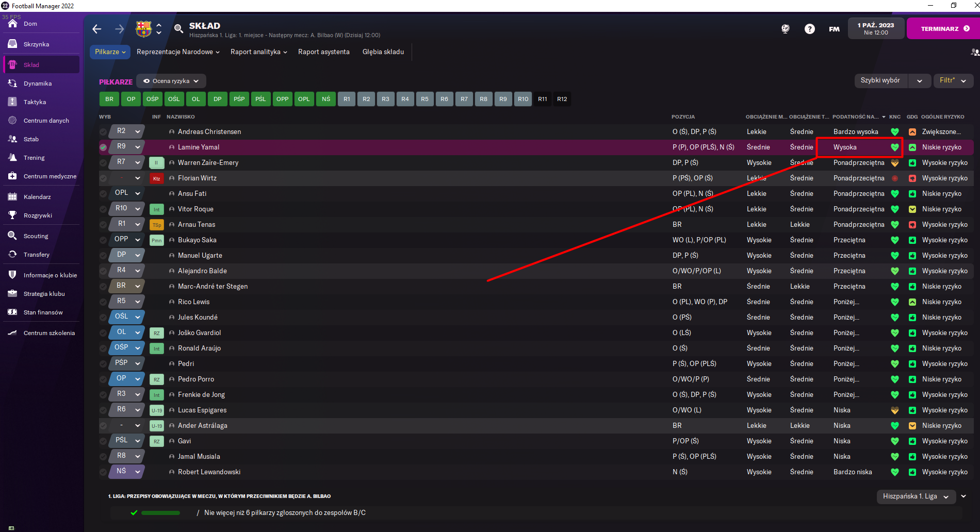This screenshot has height=532, width=980.
Task: Click the orange TSp badge for Arnau Tenas
Action: point(156,225)
